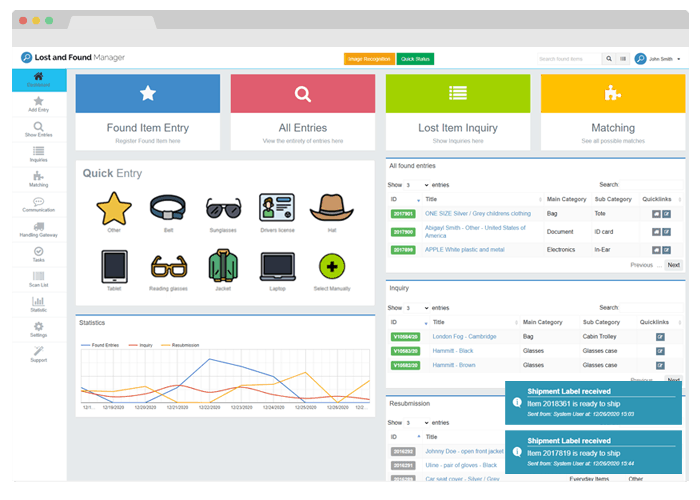Choose the Drivers license quick entry

(277, 208)
